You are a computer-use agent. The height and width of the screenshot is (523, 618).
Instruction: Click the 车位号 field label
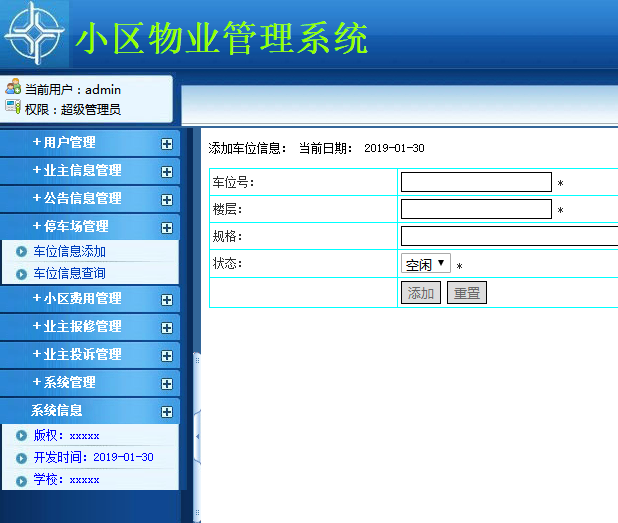[x=234, y=182]
